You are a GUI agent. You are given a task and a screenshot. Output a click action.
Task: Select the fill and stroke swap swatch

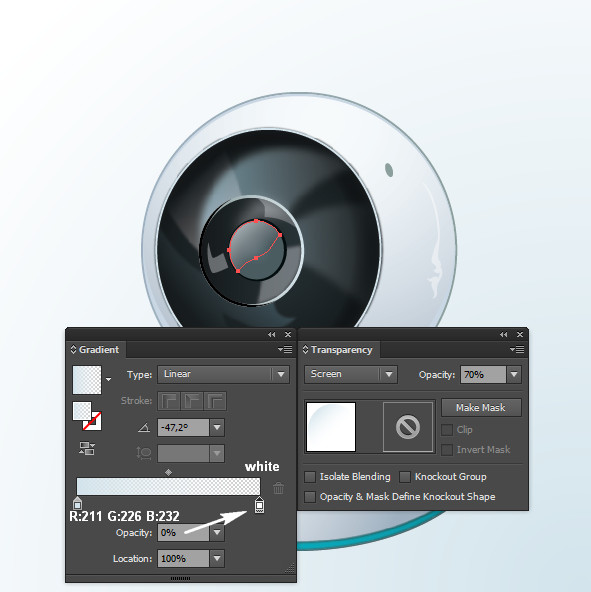click(x=87, y=416)
